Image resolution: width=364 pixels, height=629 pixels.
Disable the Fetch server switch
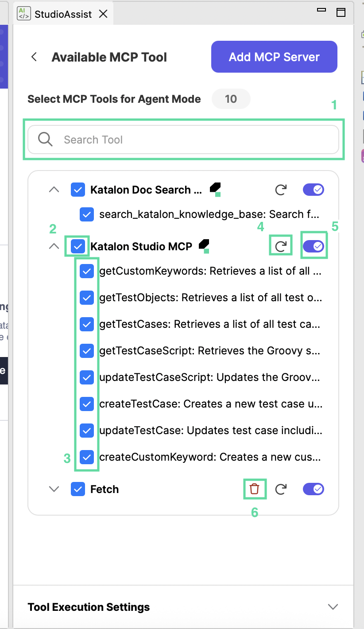314,489
